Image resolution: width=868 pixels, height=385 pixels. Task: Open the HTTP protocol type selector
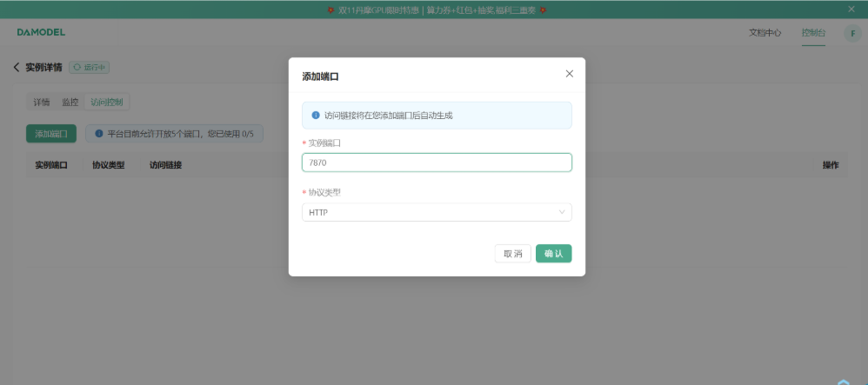(436, 212)
